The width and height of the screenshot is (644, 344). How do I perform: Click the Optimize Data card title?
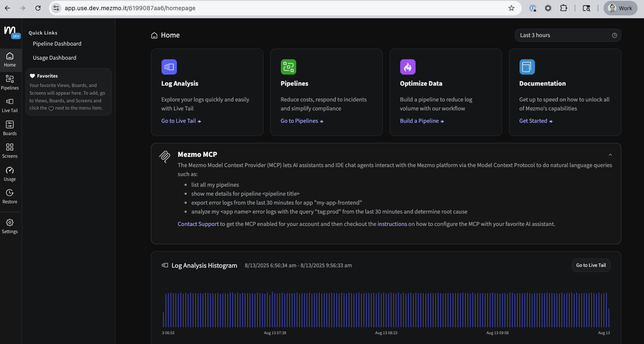click(x=421, y=84)
